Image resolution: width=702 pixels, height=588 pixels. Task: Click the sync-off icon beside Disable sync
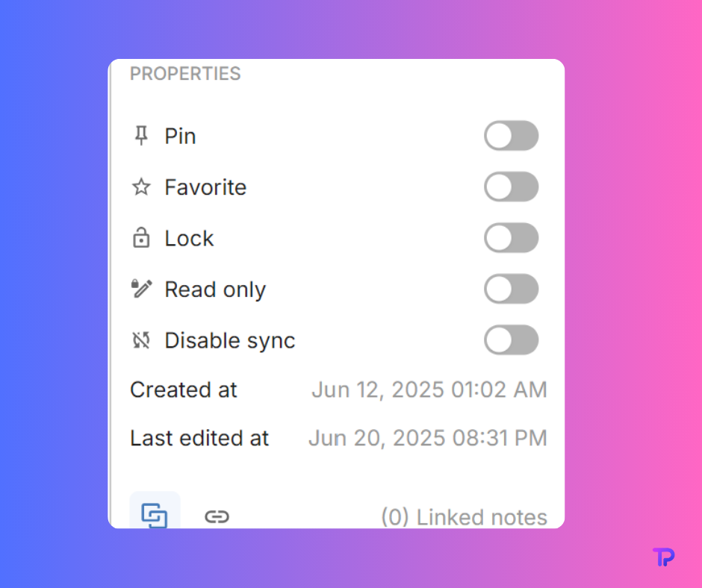[x=141, y=340]
